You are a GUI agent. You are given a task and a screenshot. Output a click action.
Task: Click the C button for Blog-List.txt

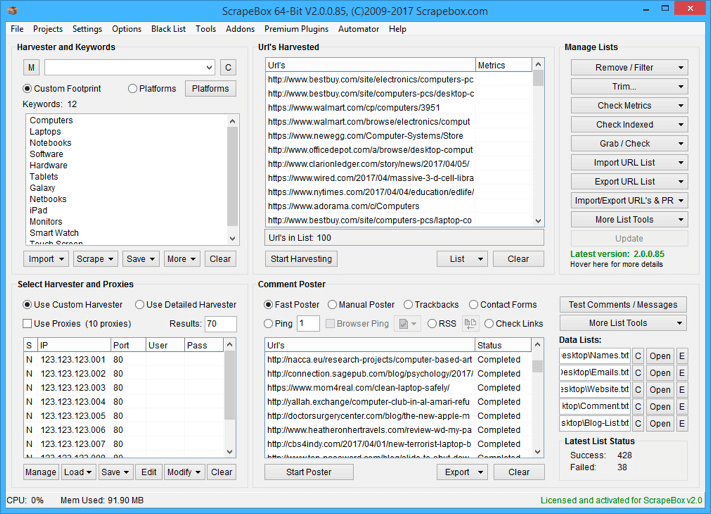638,423
